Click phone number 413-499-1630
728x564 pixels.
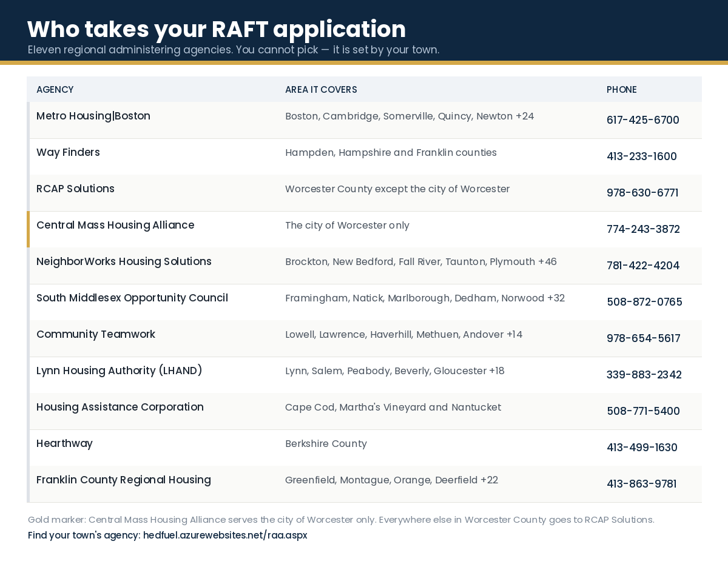(642, 448)
